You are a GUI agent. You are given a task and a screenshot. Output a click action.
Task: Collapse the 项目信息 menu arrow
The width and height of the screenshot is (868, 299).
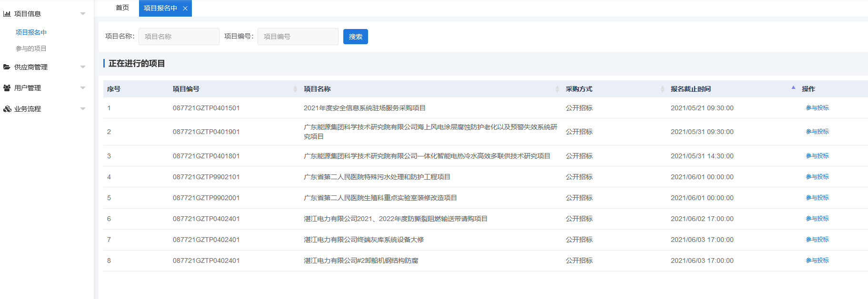(83, 14)
